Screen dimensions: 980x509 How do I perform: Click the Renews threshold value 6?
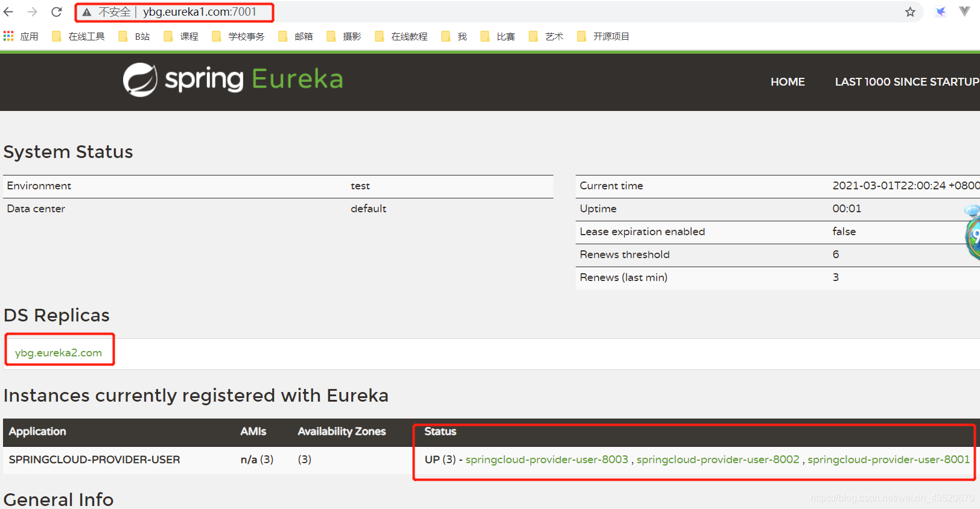836,255
